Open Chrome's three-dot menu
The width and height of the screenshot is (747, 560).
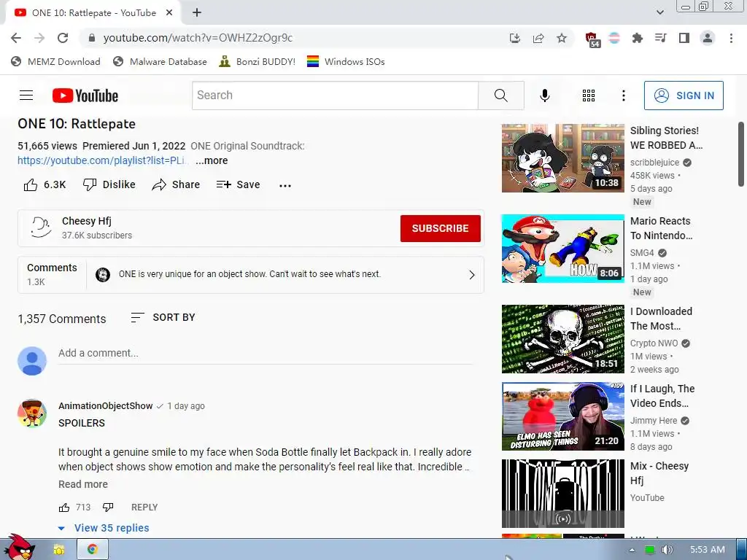731,38
